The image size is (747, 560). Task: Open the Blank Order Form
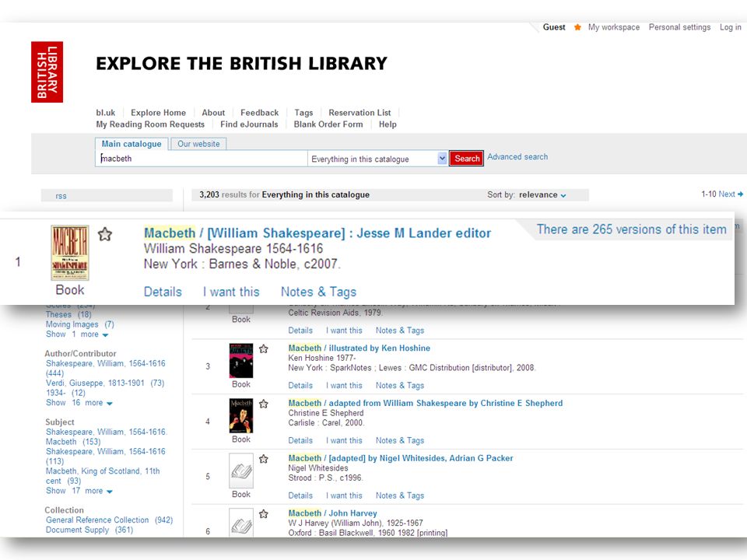[328, 124]
